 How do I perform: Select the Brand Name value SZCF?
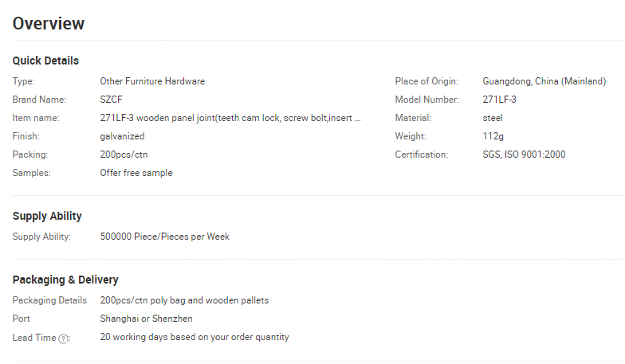point(112,100)
